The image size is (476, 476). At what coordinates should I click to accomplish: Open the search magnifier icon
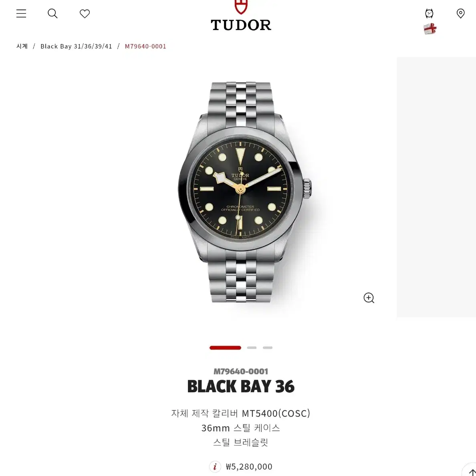click(x=52, y=13)
